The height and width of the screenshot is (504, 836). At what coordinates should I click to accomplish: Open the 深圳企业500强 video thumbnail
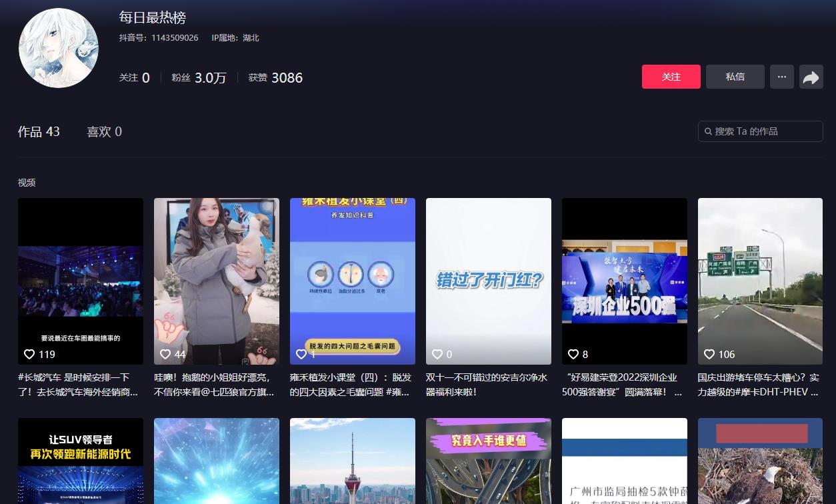tap(625, 281)
